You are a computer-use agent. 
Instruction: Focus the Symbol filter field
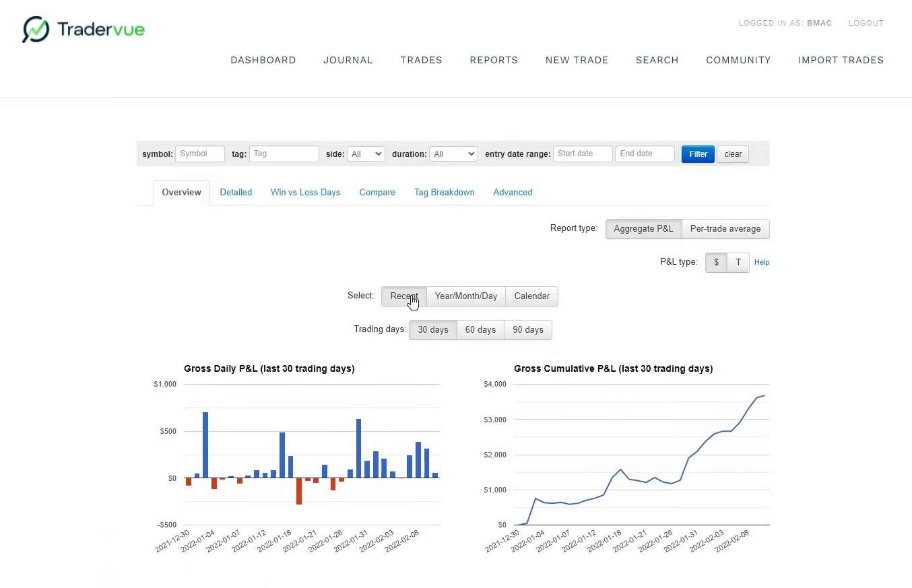[x=200, y=154]
